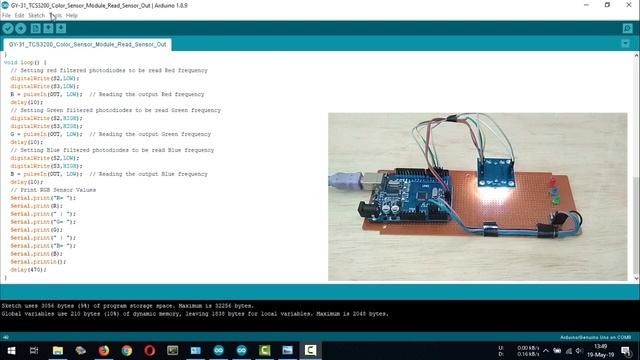
Task: Launch Firefox from the taskbar
Action: point(104,351)
